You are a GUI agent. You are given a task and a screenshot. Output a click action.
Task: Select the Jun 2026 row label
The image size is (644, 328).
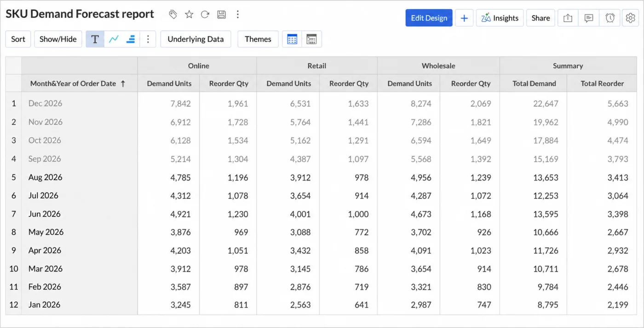44,214
